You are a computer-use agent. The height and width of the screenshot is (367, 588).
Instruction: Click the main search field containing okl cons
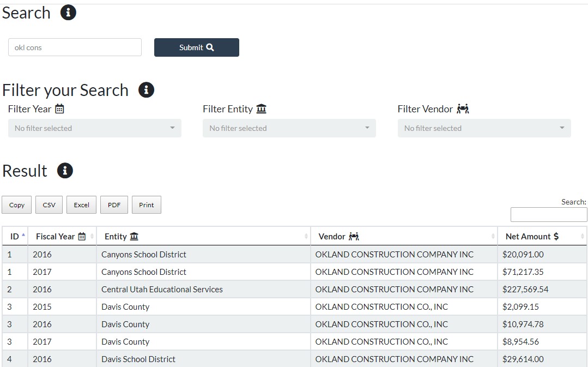(x=75, y=47)
